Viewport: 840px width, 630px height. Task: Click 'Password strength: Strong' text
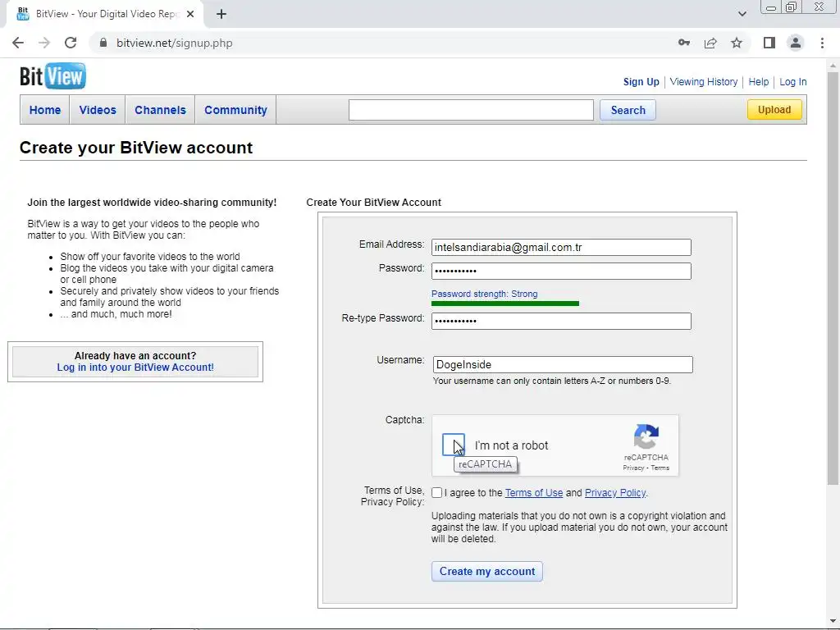(484, 294)
